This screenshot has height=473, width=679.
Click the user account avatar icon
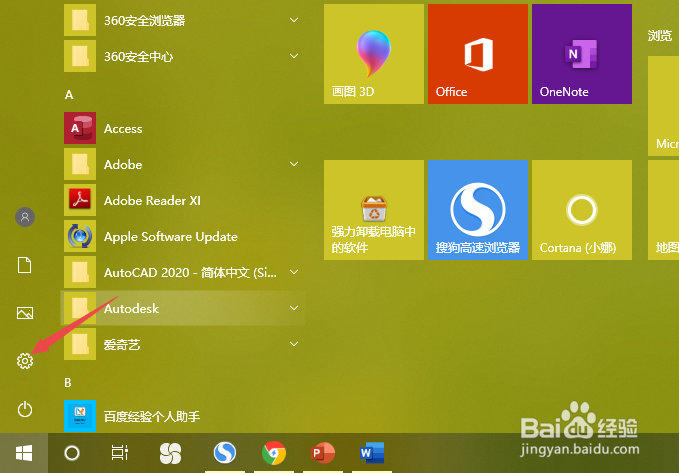click(x=25, y=217)
